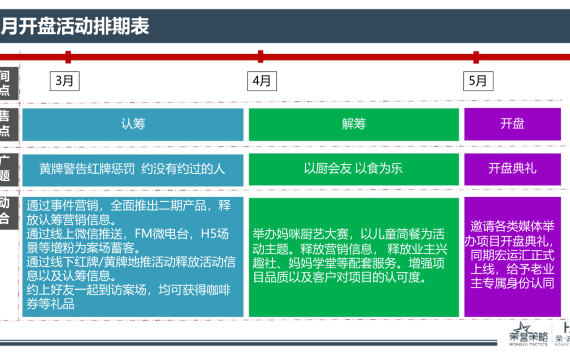The height and width of the screenshot is (360, 570).
Task: Select the 5月 label box
Action: (x=478, y=81)
